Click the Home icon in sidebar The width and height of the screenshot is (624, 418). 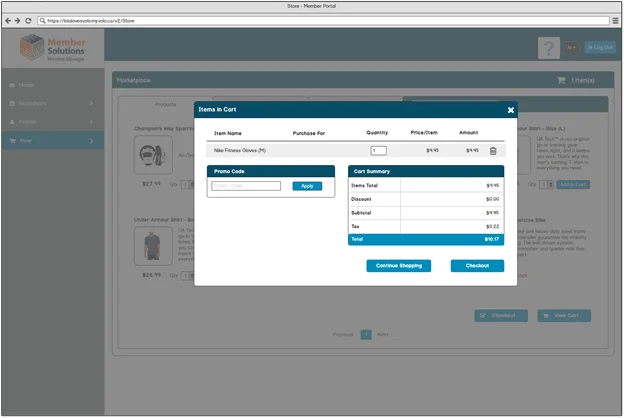coord(12,85)
